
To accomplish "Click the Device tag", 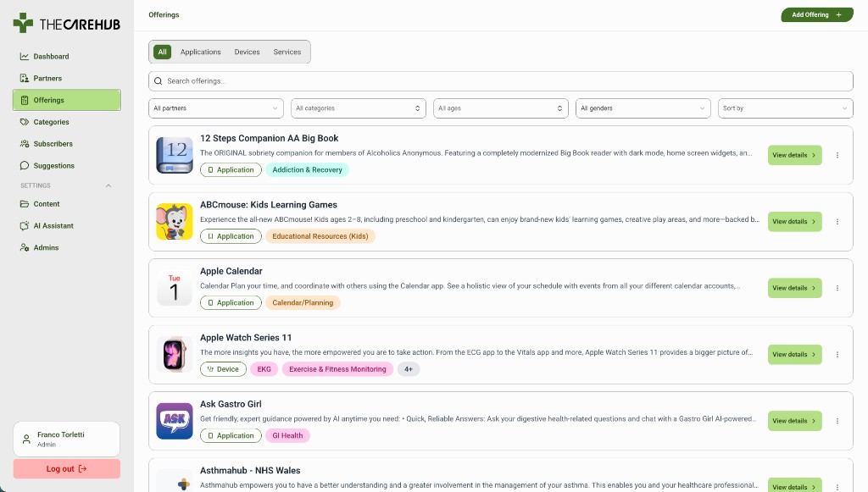I will (x=223, y=369).
